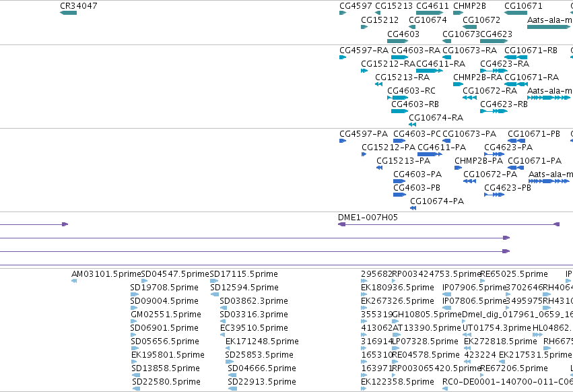Click the SD04547.5prime EST label
Viewport: 573px width, 392px height.
tap(175, 274)
